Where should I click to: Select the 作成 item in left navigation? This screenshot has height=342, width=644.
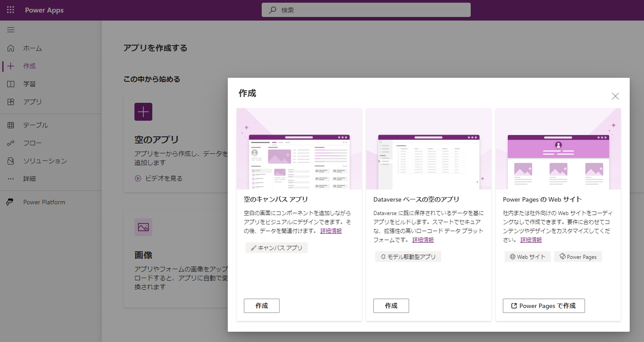pos(29,66)
